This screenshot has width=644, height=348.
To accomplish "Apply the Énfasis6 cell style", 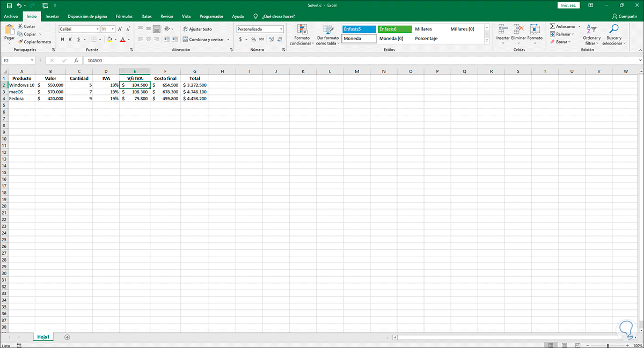I will coord(394,29).
